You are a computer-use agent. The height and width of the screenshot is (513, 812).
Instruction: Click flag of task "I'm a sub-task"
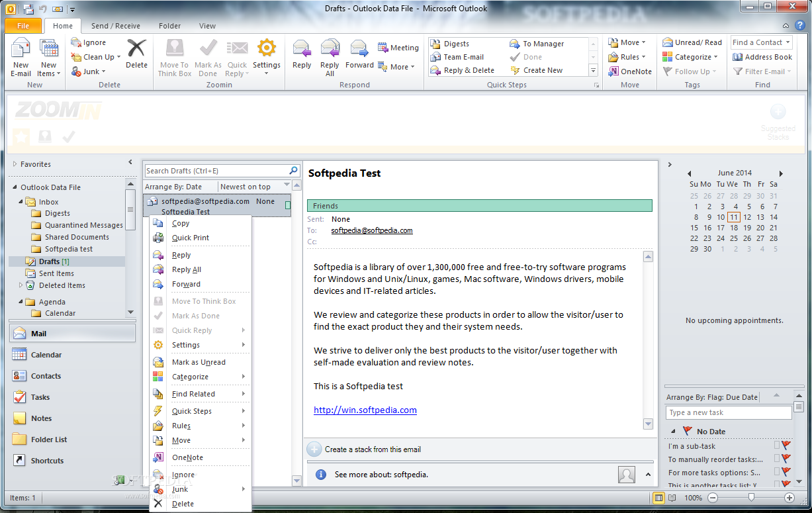point(786,445)
